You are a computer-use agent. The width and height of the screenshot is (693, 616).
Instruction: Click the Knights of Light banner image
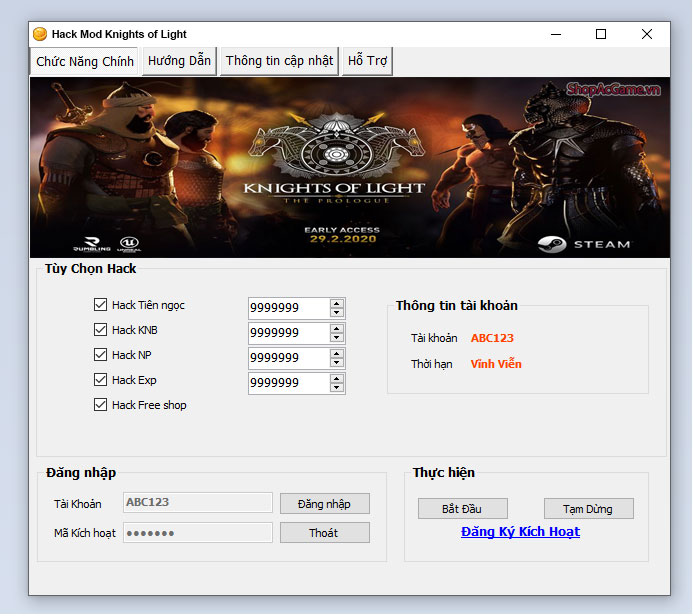(x=350, y=167)
